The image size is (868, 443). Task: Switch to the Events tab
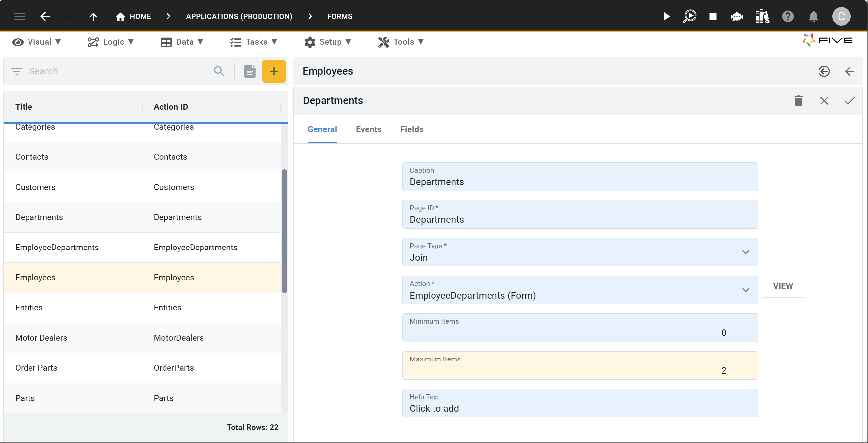[368, 129]
